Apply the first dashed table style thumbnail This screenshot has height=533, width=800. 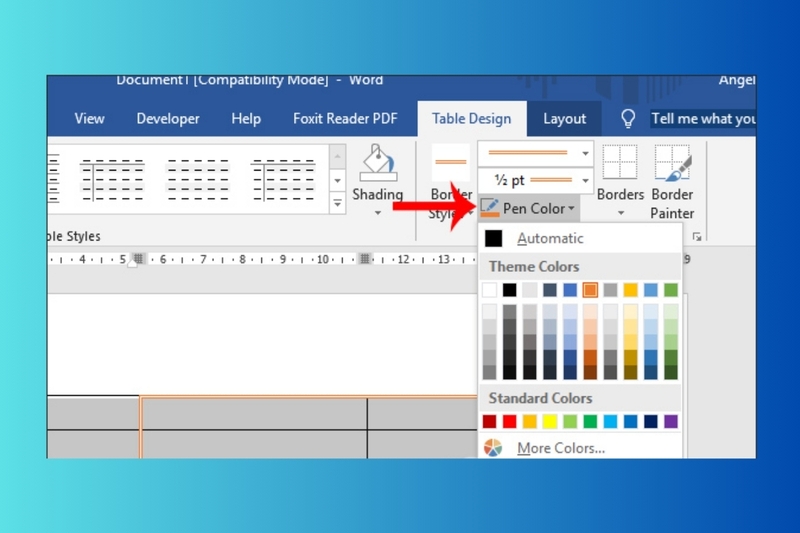pyautogui.click(x=112, y=180)
